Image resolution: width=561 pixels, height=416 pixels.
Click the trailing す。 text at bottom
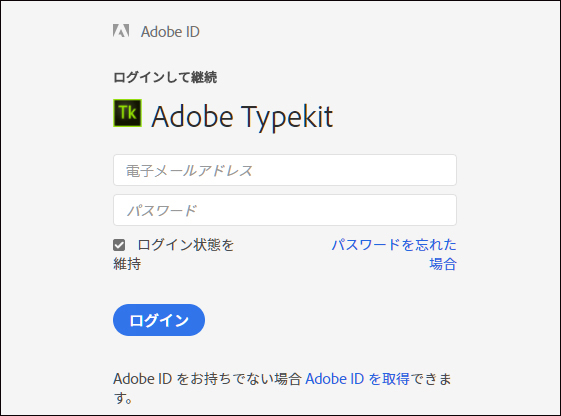123,398
